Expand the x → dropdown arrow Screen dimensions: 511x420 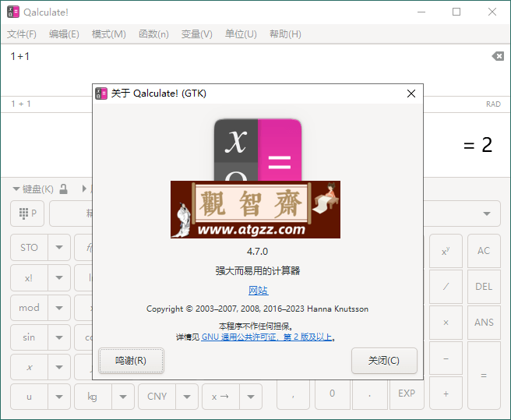click(251, 397)
